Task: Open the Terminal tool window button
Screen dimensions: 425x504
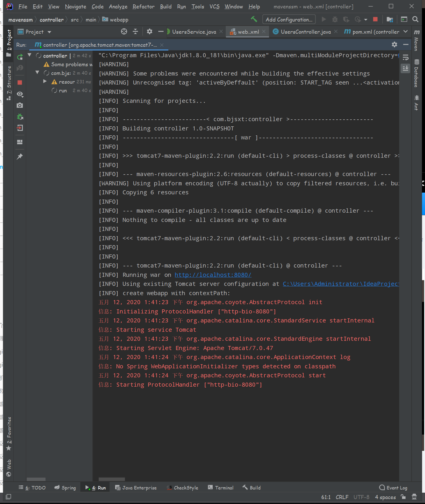Action: [x=221, y=488]
